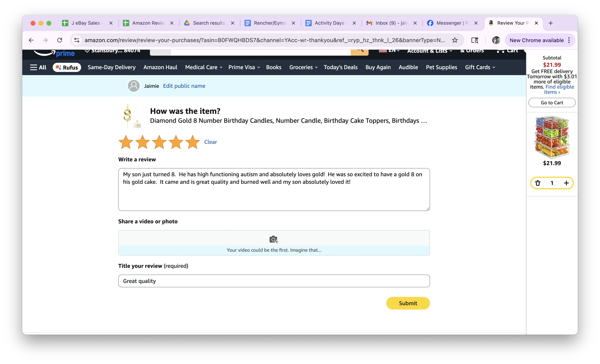Click the trash icon in cart sidebar
This screenshot has height=364, width=600.
click(538, 183)
